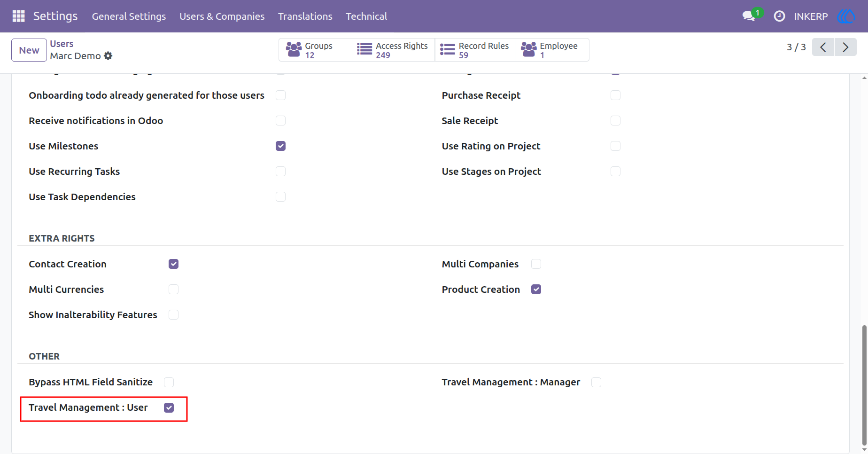868x454 pixels.
Task: Go to the next user record arrow
Action: (x=845, y=47)
